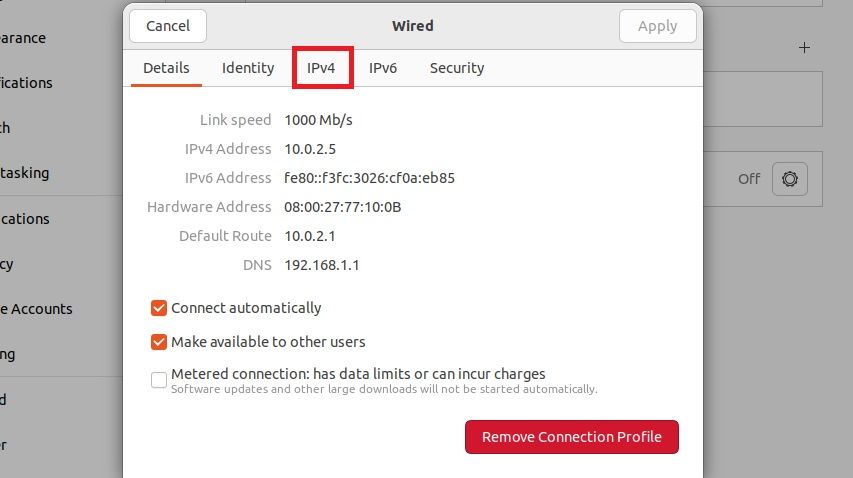Select the Security tab
The height and width of the screenshot is (478, 853).
(457, 68)
